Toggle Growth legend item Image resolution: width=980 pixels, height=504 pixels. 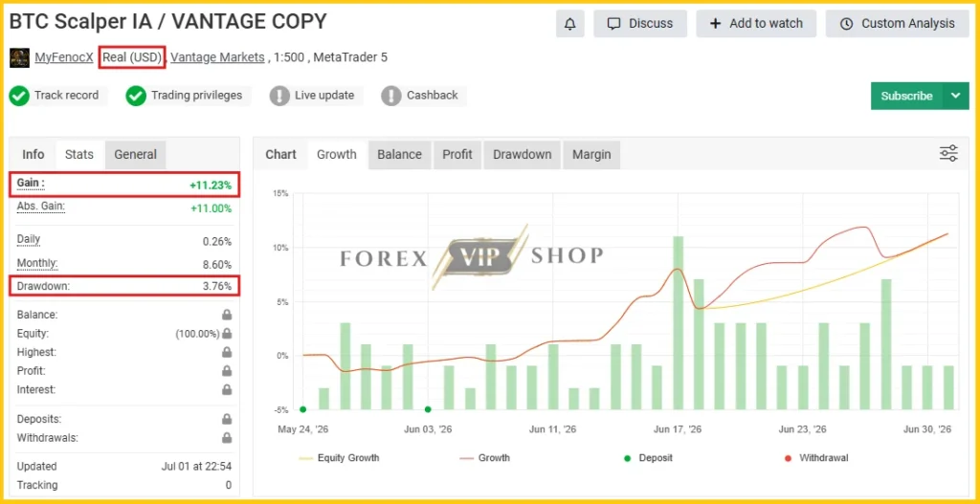[484, 458]
